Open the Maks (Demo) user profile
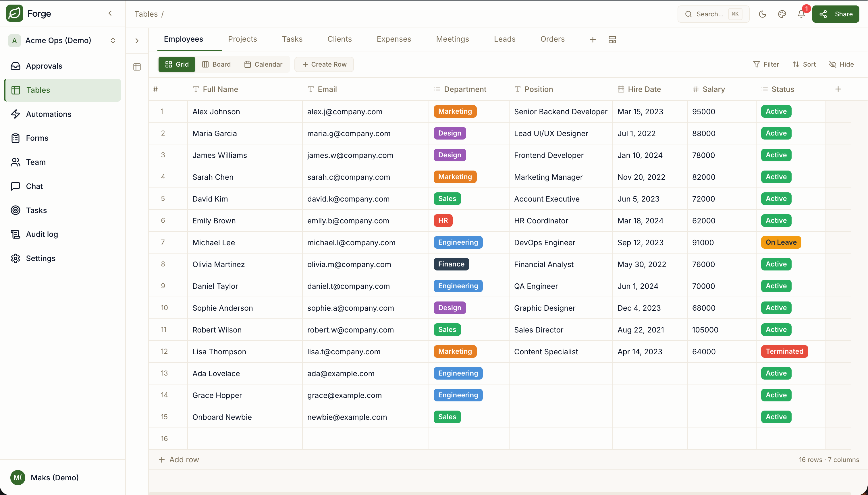The height and width of the screenshot is (495, 868). pos(63,478)
